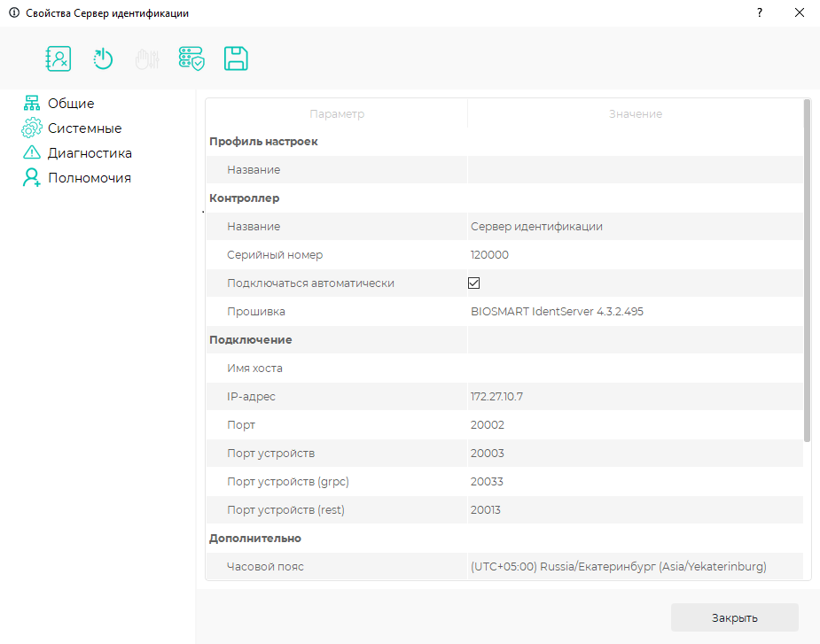The image size is (820, 644).
Task: Click the Часовой пояс value field
Action: coord(635,566)
